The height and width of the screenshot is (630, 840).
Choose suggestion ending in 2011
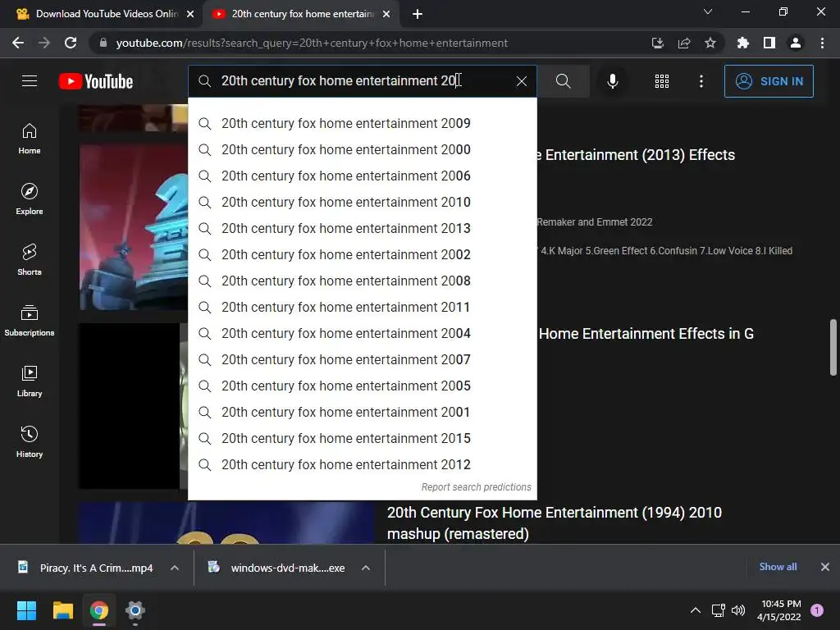point(362,307)
